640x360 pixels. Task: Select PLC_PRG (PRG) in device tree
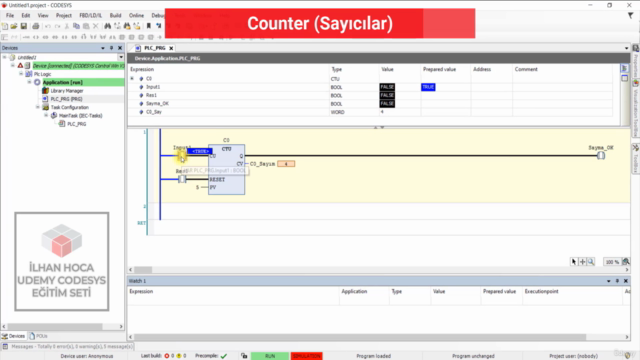point(66,99)
